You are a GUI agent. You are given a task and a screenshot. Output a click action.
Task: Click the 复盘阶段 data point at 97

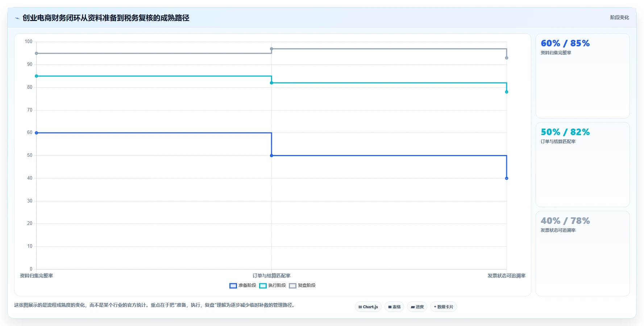coord(271,49)
